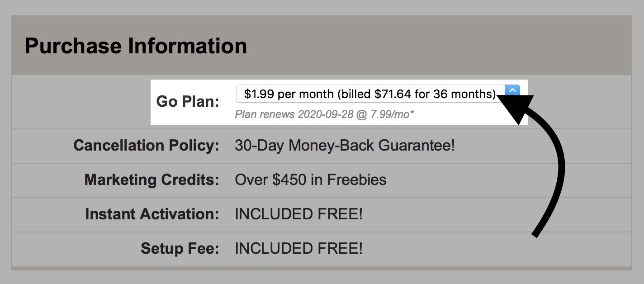Click the "Purchase Information" heading
644x284 pixels.
point(136,46)
